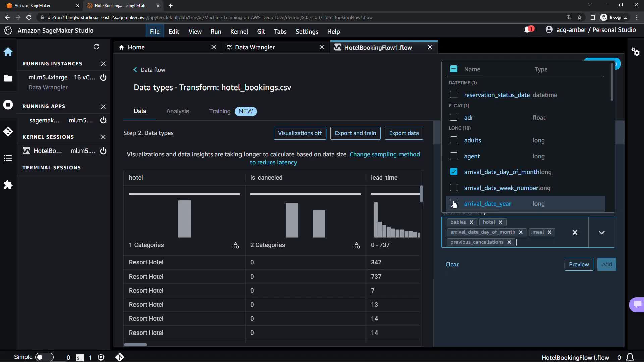The image size is (644, 362).
Task: Open the property inspector gears icon
Action: [x=635, y=52]
